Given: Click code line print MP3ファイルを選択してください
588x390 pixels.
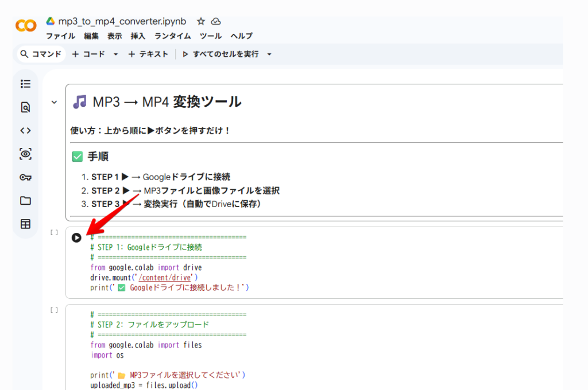Looking at the screenshot, I should tap(168, 375).
